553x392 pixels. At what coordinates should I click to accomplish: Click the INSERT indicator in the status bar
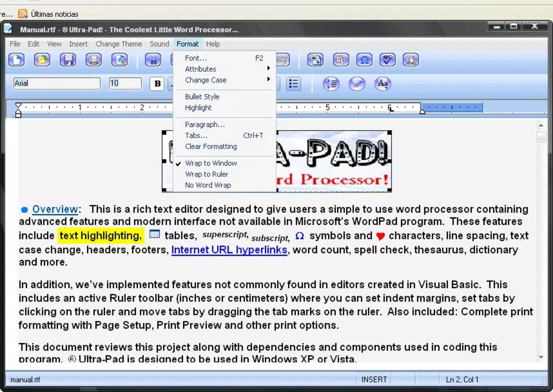coord(374,380)
